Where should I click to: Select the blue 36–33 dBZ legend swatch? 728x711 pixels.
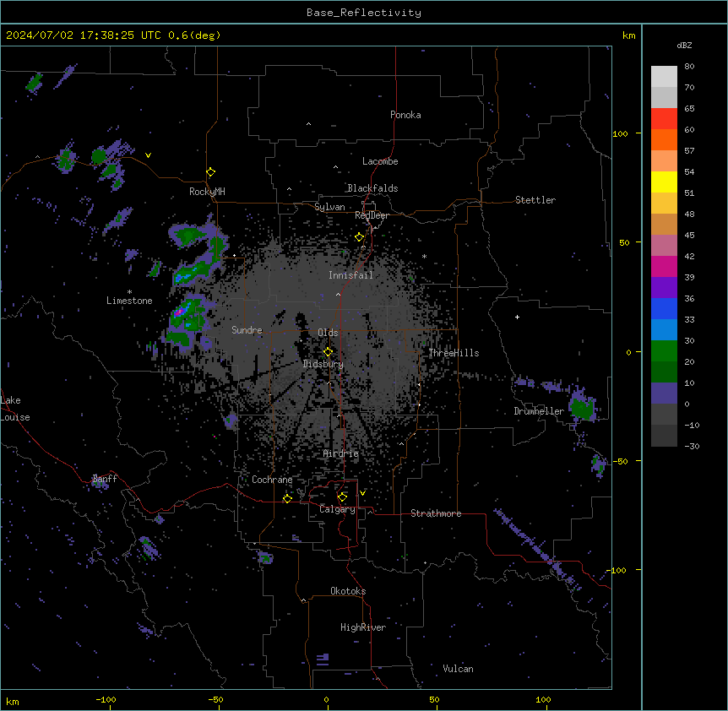coord(664,308)
